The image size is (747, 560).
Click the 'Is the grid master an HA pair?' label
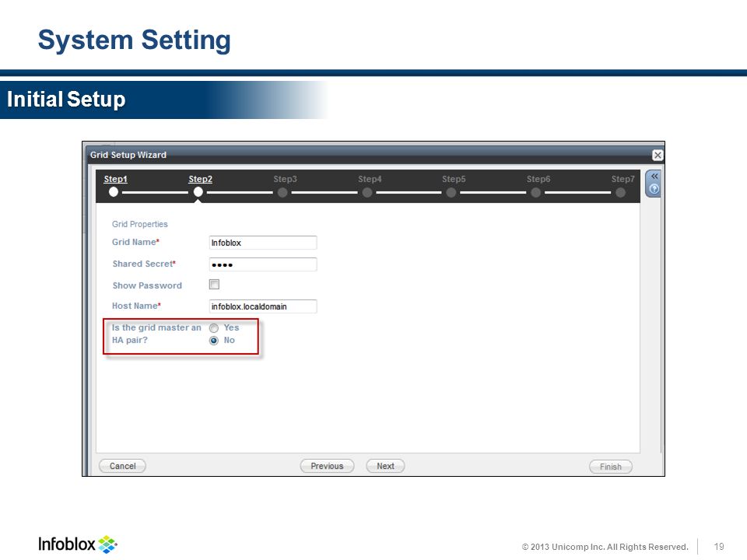(x=156, y=334)
